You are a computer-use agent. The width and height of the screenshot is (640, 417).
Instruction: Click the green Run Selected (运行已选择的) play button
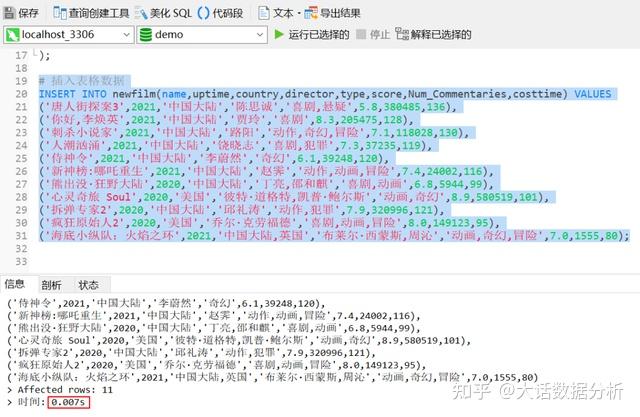click(x=279, y=34)
